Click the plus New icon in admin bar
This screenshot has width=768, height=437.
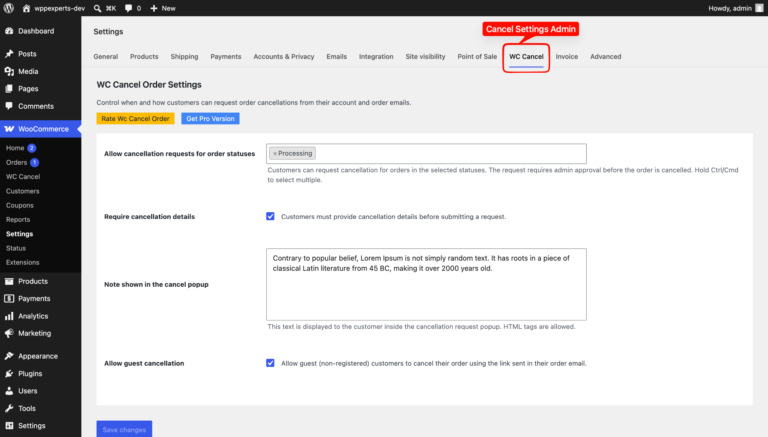tap(154, 8)
